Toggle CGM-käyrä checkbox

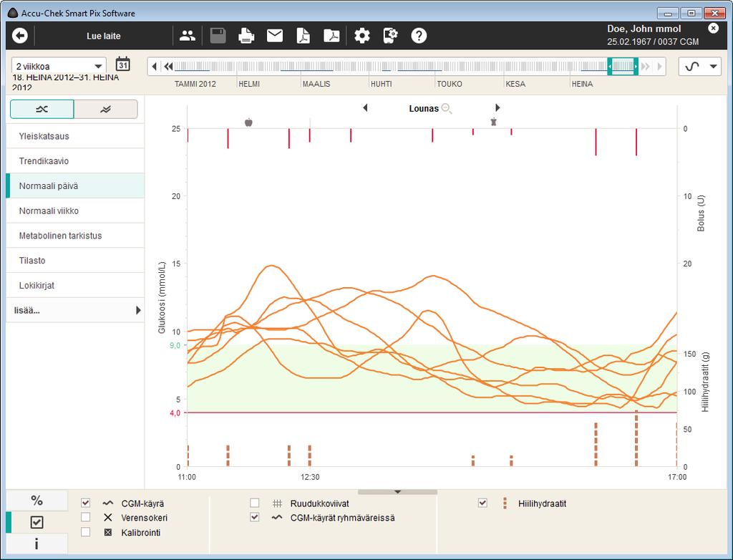click(86, 503)
